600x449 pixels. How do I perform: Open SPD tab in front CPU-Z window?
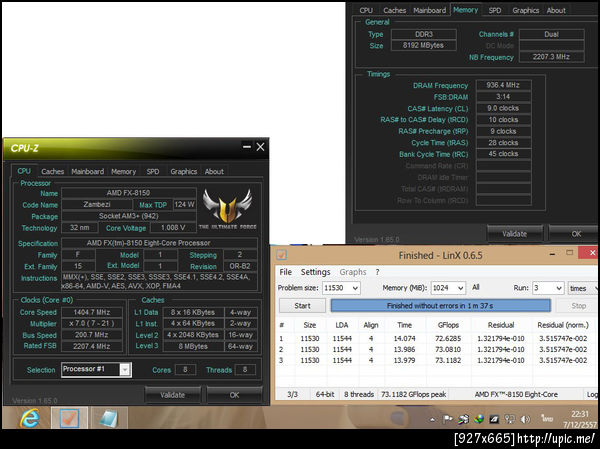(153, 171)
